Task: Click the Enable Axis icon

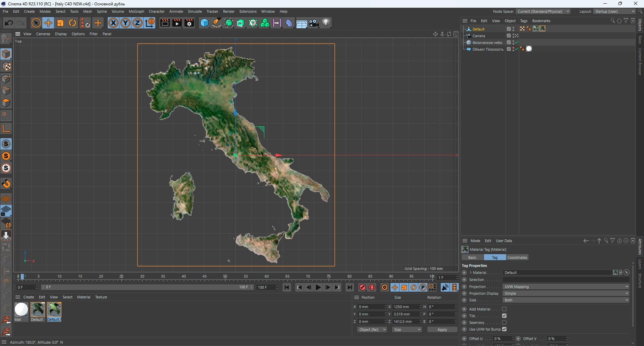Action: (x=6, y=128)
